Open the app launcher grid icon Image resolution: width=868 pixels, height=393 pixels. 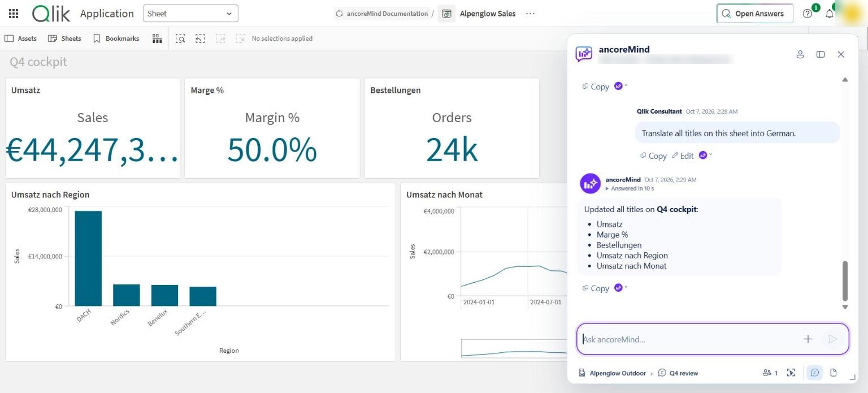tap(14, 14)
